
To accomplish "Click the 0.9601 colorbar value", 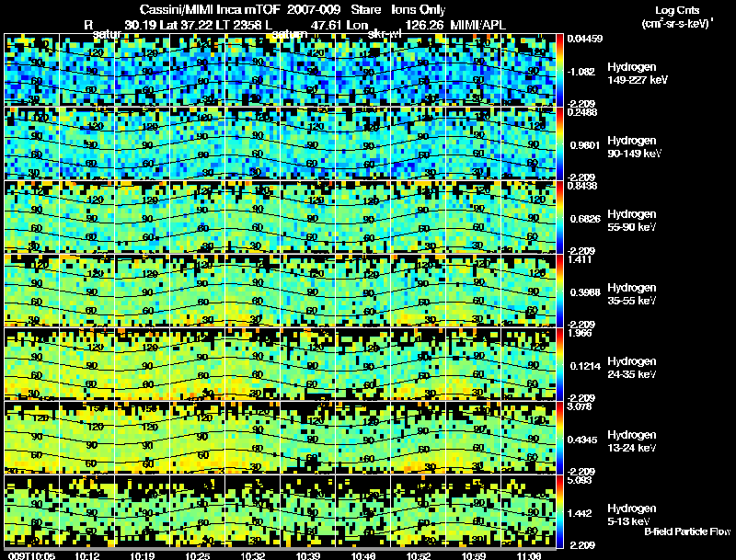I will click(585, 145).
